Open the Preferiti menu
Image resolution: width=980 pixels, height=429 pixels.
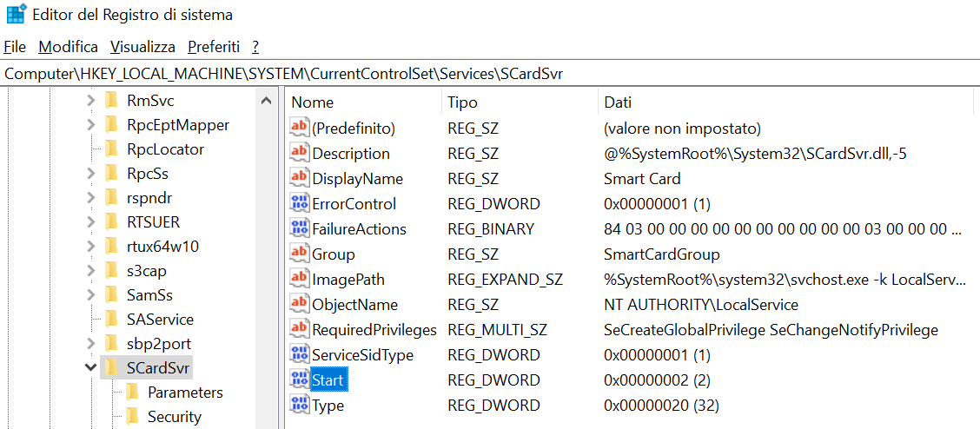pos(214,47)
